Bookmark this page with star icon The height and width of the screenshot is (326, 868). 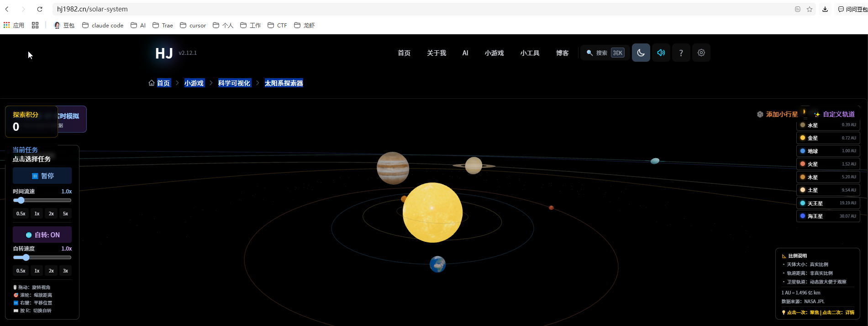click(809, 9)
